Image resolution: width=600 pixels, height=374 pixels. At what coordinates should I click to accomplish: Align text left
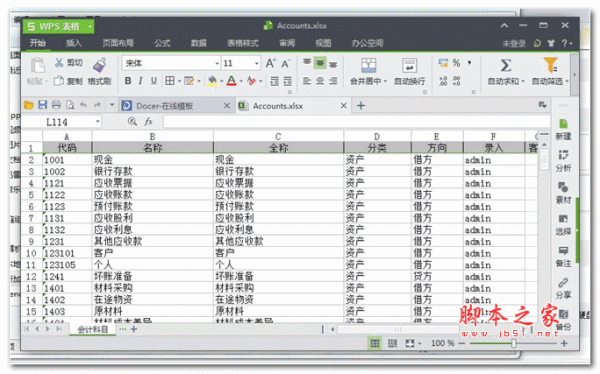tap(307, 81)
